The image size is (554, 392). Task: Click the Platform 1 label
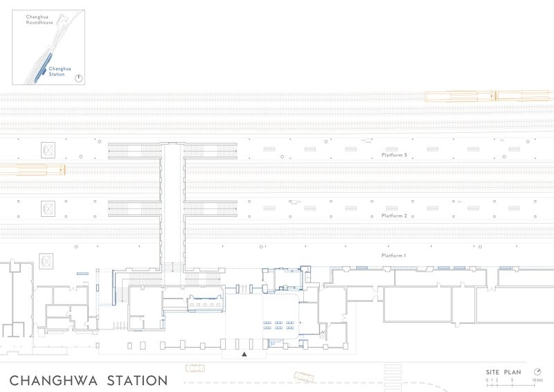click(393, 255)
